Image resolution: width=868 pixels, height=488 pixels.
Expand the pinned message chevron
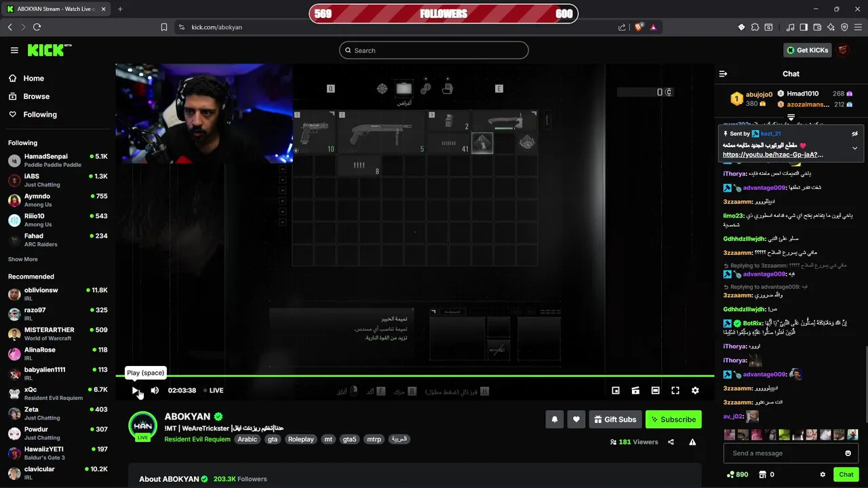click(854, 148)
